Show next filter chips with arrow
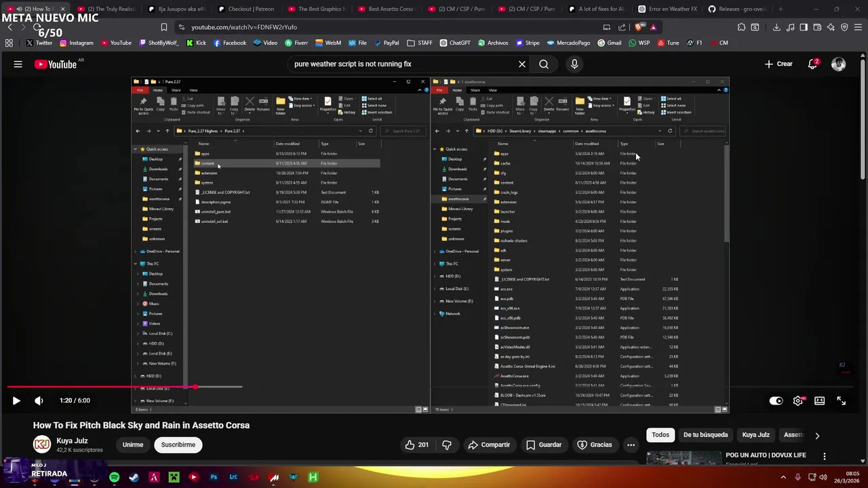This screenshot has width=868, height=488. 816,436
